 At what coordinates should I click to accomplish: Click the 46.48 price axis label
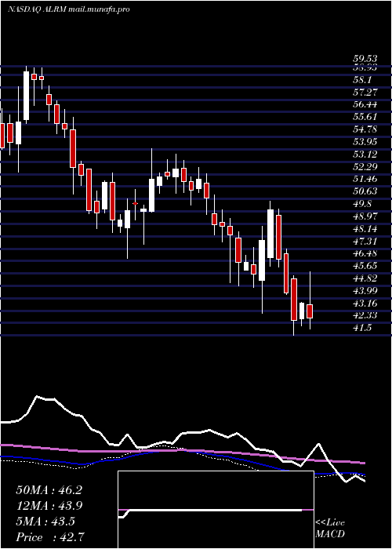(x=365, y=253)
